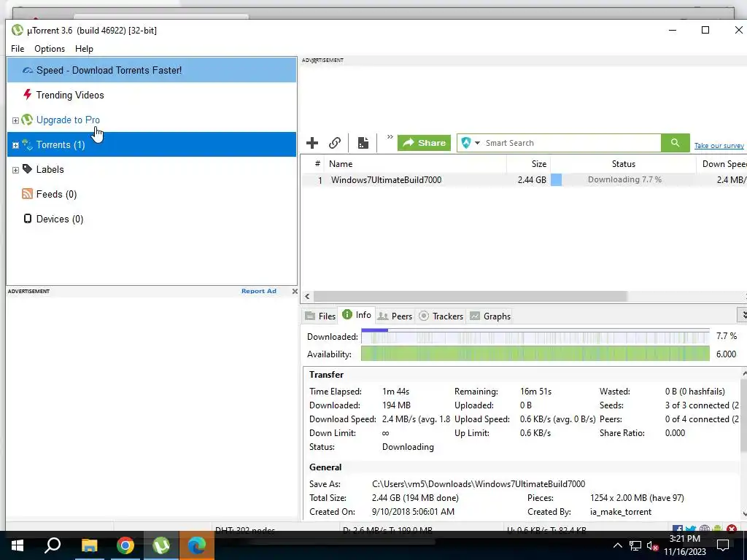This screenshot has height=560, width=747.
Task: Click the Report Ad link
Action: [x=259, y=291]
